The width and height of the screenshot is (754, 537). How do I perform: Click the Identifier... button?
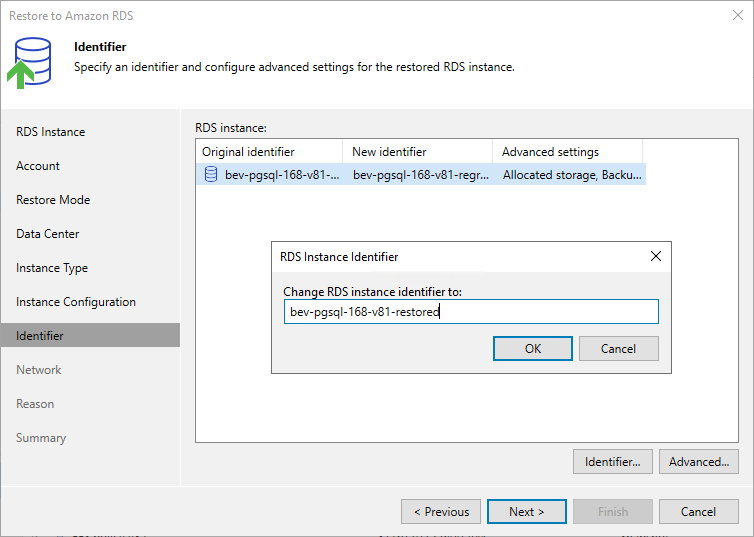(613, 462)
